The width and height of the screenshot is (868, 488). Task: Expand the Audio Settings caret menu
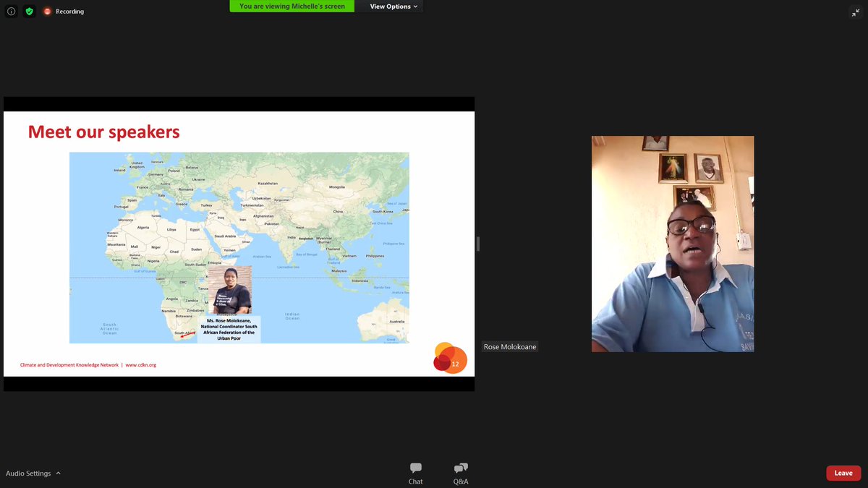pos(59,473)
